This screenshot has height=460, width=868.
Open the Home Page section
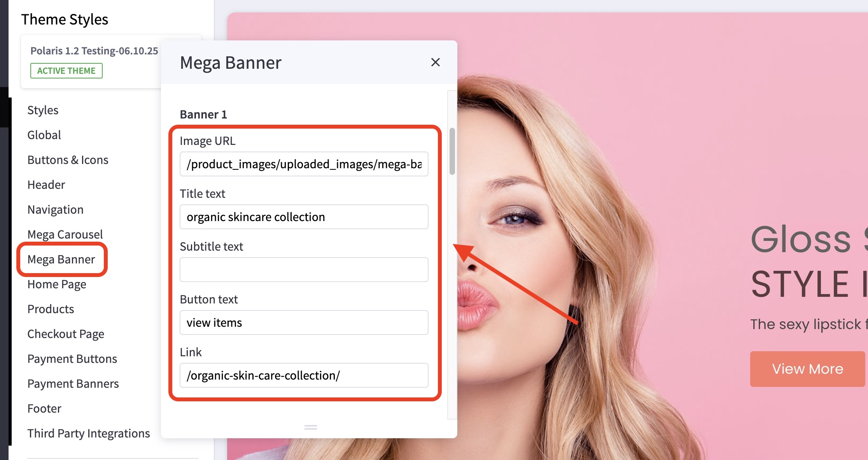(x=57, y=284)
